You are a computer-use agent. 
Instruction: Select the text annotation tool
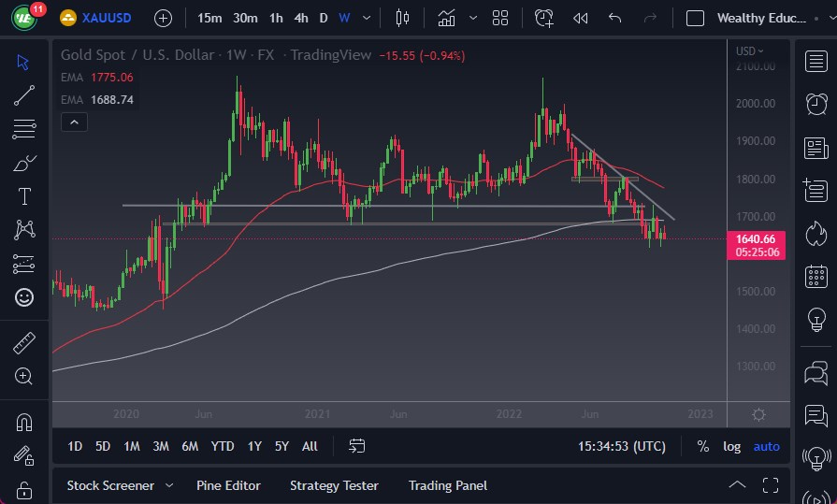[24, 196]
